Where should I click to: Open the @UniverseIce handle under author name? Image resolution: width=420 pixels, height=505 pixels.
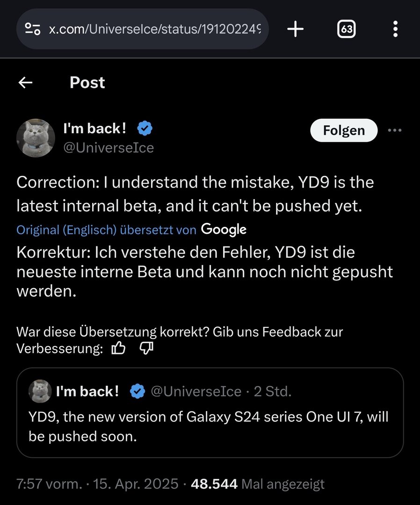coord(109,148)
